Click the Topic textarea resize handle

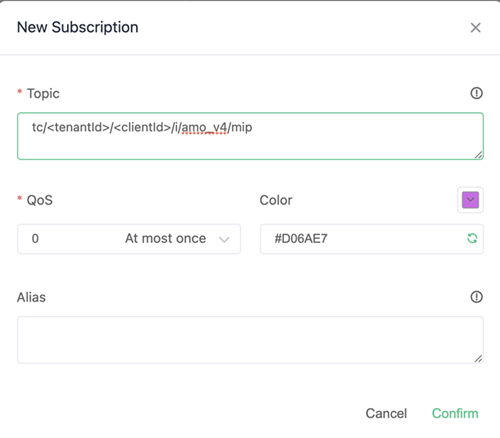[x=479, y=155]
